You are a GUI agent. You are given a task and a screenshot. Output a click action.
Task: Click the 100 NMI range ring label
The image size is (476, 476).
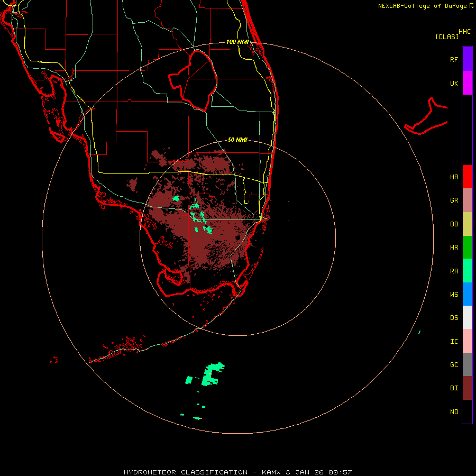tap(237, 42)
